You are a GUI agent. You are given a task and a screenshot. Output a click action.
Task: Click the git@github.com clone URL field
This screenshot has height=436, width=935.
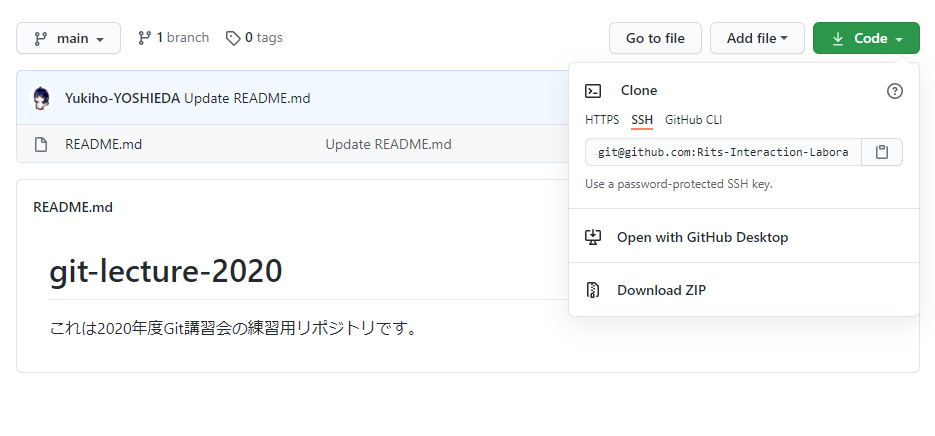[723, 152]
